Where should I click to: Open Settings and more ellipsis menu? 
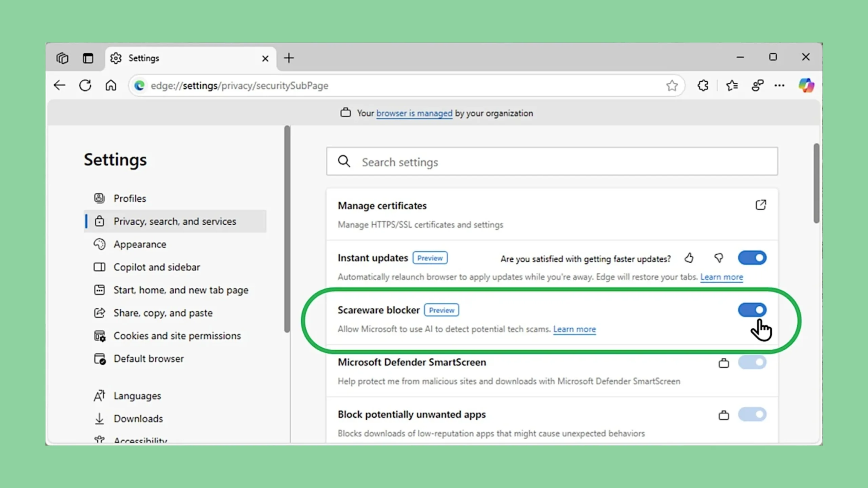coord(780,85)
